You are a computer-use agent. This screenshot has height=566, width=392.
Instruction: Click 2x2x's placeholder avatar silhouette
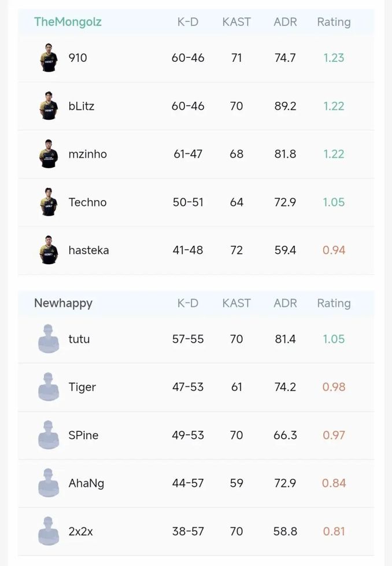(49, 531)
